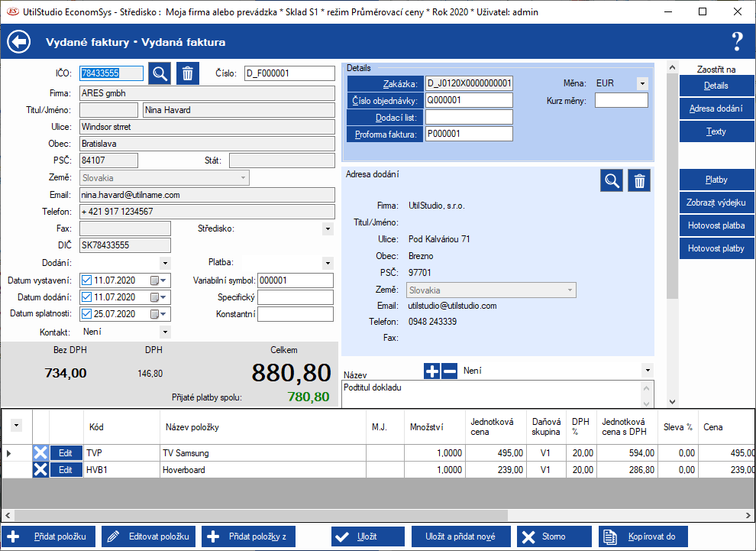This screenshot has width=756, height=551.
Task: Switch to Adresa dodání section
Action: point(716,109)
